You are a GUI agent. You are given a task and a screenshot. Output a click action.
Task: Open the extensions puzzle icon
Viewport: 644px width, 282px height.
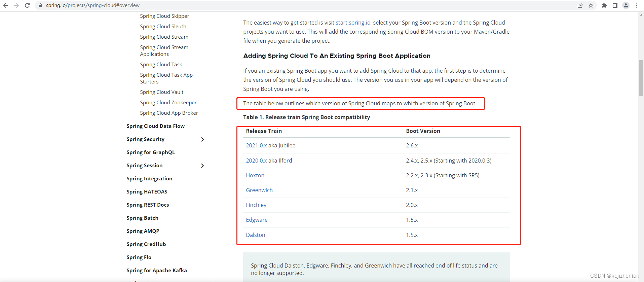[x=604, y=5]
